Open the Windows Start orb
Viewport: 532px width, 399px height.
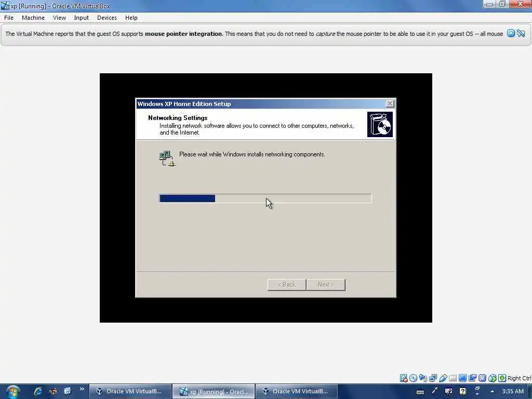click(13, 392)
